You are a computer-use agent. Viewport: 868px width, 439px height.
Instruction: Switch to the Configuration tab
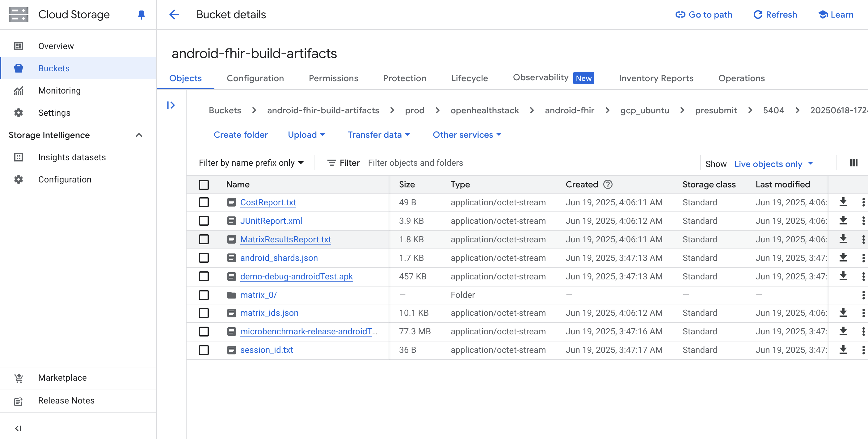click(255, 78)
